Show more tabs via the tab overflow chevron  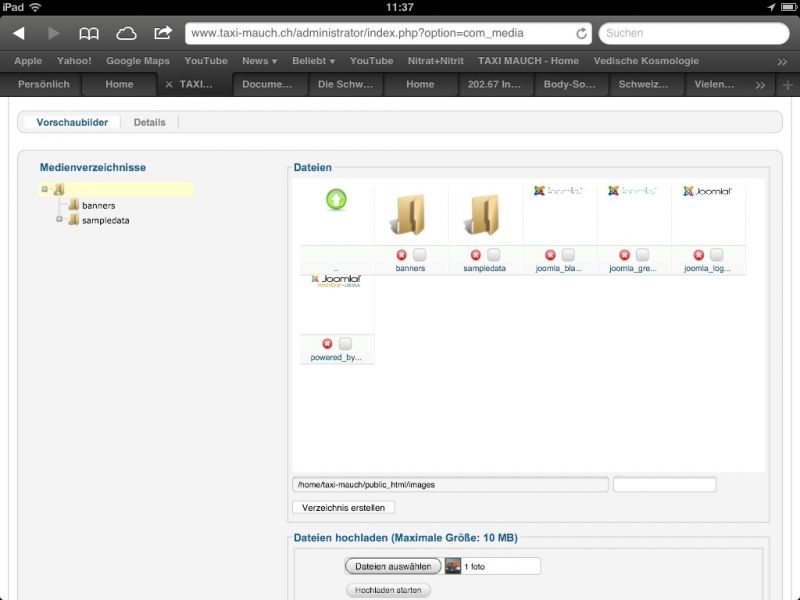(x=760, y=85)
